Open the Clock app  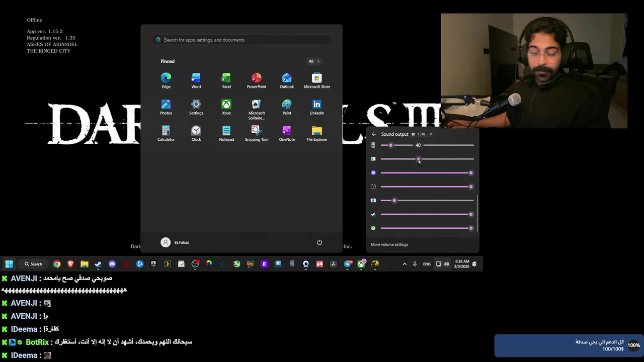[196, 133]
